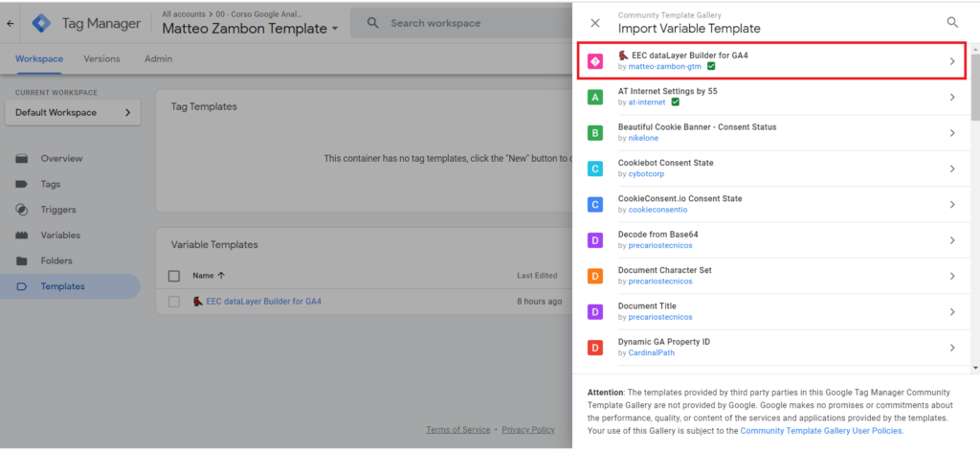Click the Triggers sidebar icon

pos(22,210)
